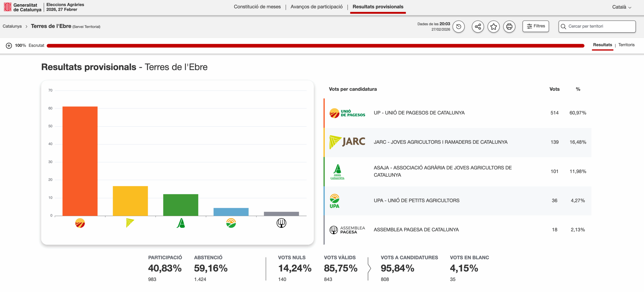Click the share icon button
This screenshot has height=292, width=644.
coord(478,26)
